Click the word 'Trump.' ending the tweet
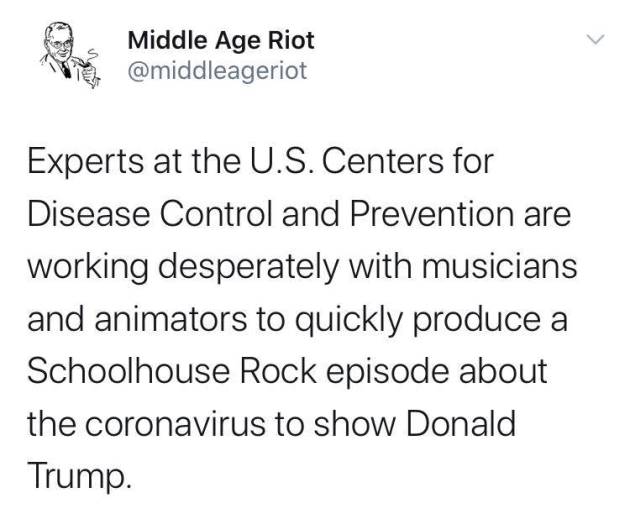Image resolution: width=630 pixels, height=519 pixels. tap(80, 477)
